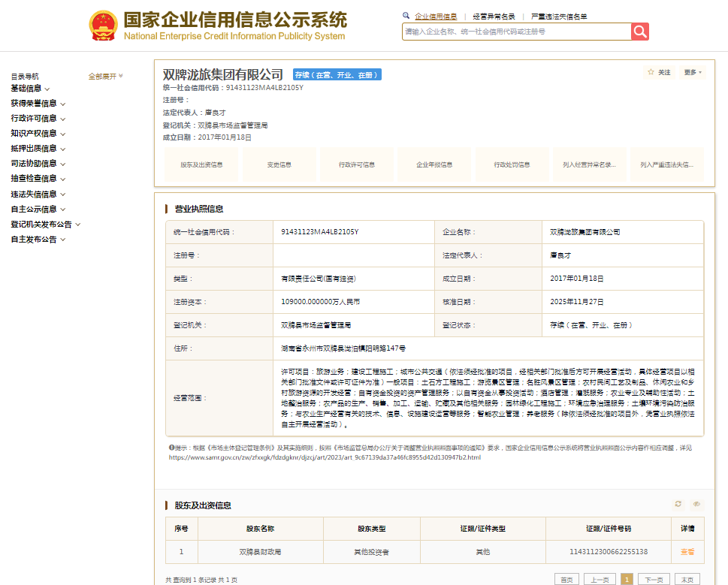The width and height of the screenshot is (728, 585).
Task: Click the site title 国家企业信用信息公示系统
Action: 235,20
